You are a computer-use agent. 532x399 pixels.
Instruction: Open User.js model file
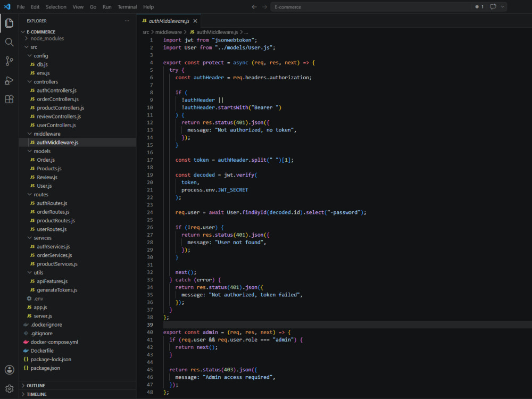[45, 186]
